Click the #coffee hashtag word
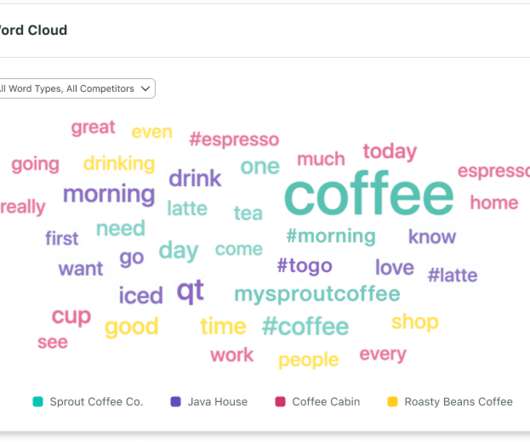The image size is (530, 442). click(305, 326)
